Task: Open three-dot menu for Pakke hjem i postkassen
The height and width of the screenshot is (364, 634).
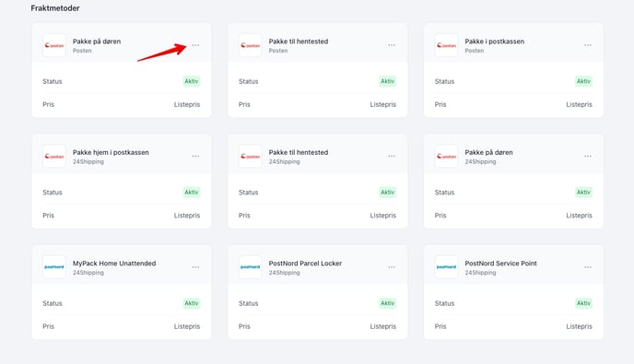Action: tap(195, 156)
